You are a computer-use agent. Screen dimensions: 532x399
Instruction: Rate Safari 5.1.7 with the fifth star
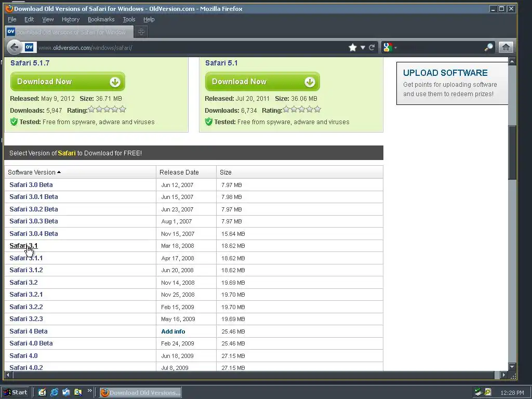[x=123, y=109]
